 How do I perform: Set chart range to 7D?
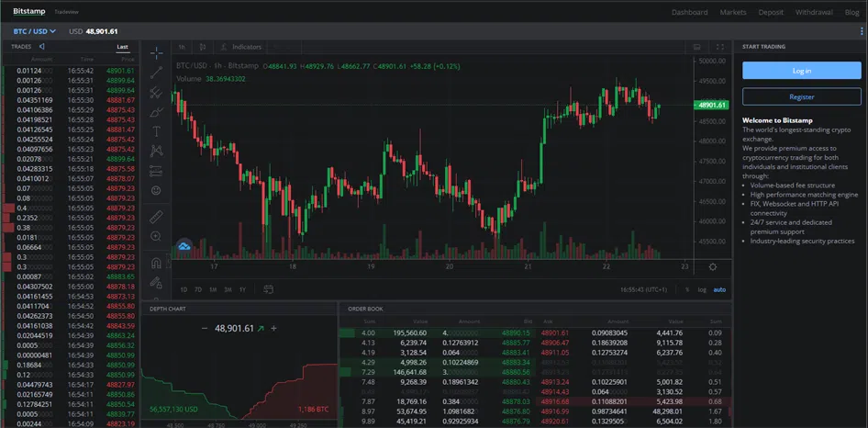point(198,289)
